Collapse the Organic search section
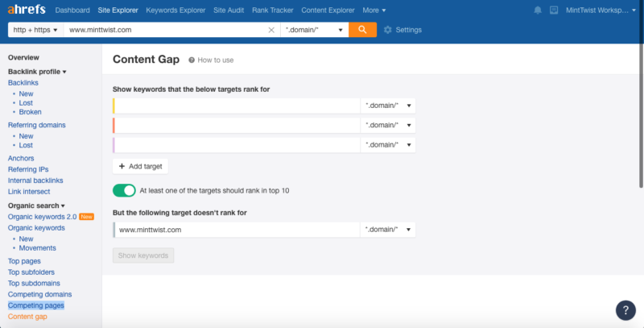This screenshot has width=644, height=328. (36, 206)
